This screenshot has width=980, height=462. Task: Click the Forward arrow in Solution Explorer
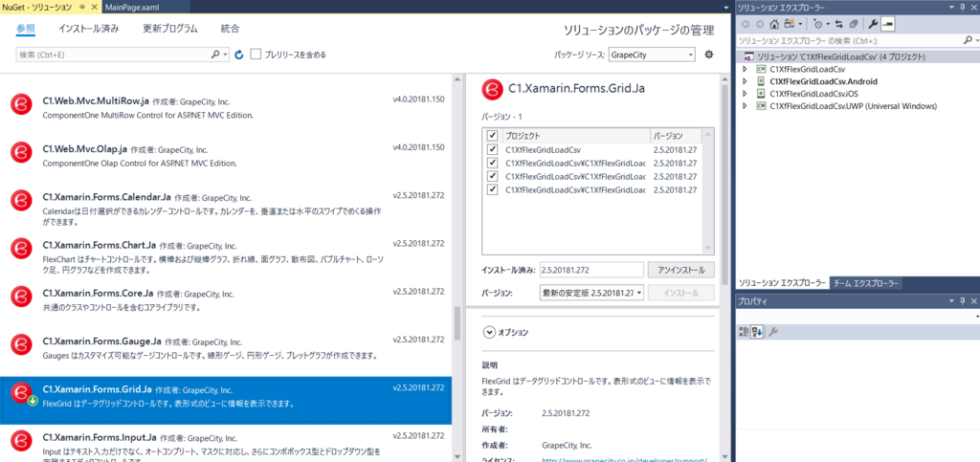(760, 24)
